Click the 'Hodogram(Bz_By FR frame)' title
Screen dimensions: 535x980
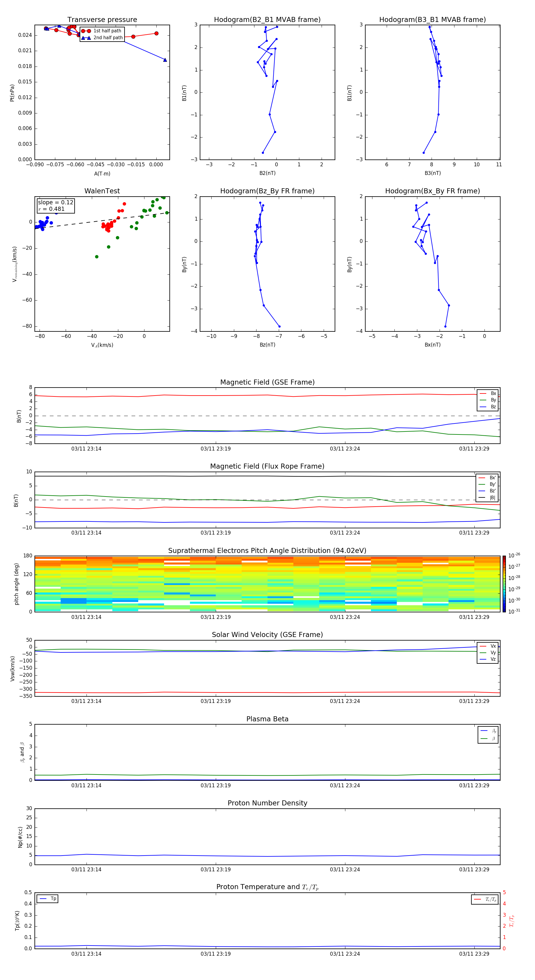point(267,191)
